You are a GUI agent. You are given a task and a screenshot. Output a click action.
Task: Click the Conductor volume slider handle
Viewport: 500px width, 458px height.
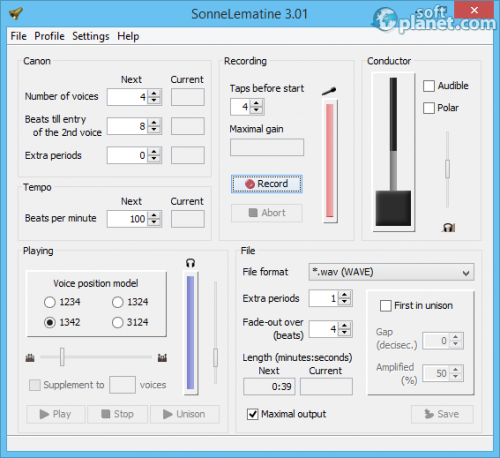(447, 169)
